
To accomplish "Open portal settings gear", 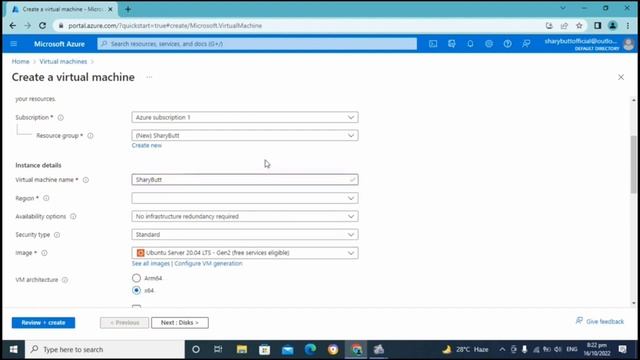I will point(489,44).
